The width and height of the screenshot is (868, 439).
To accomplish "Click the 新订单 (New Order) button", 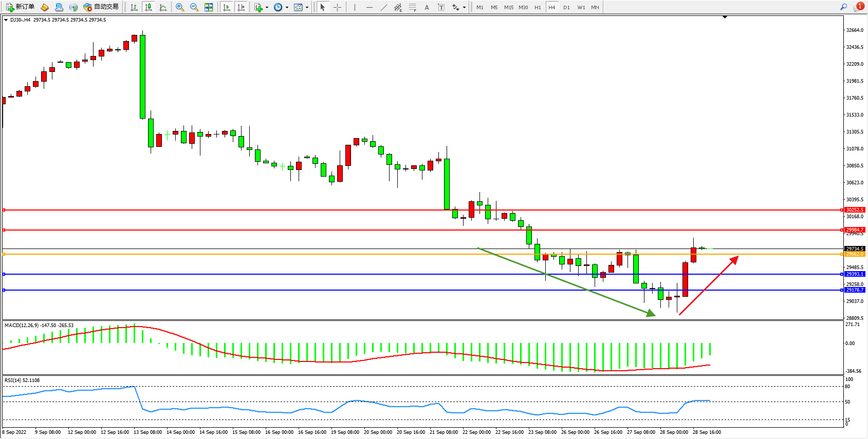I will [x=21, y=7].
